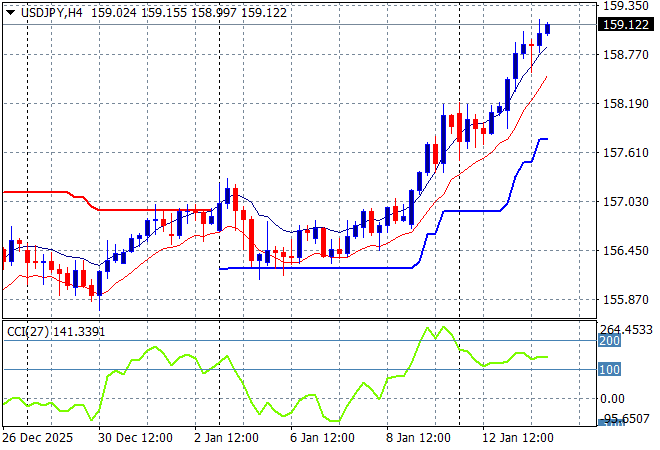Click the 158.190 price axis label
This screenshot has width=660, height=450.
pyautogui.click(x=627, y=103)
